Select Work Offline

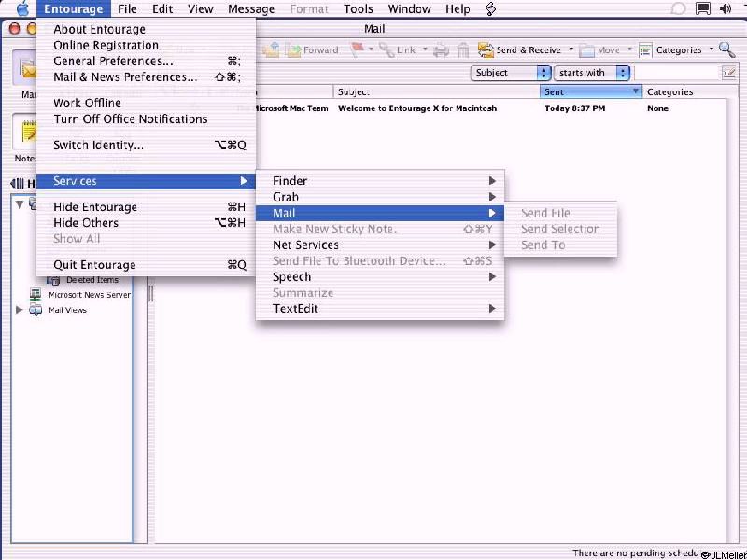tap(147, 103)
